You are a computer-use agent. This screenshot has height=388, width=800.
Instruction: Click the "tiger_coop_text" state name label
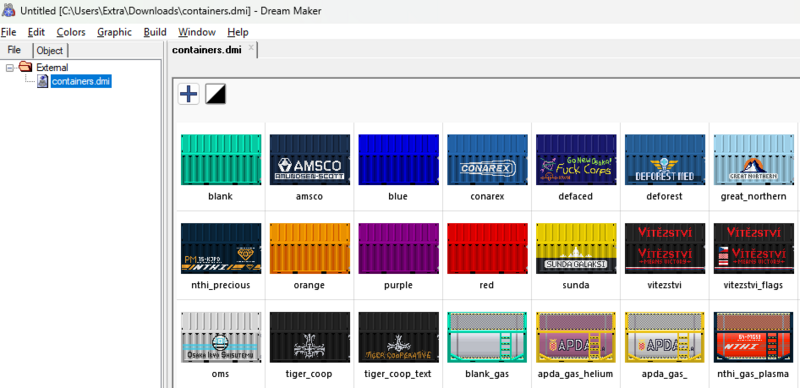click(398, 374)
